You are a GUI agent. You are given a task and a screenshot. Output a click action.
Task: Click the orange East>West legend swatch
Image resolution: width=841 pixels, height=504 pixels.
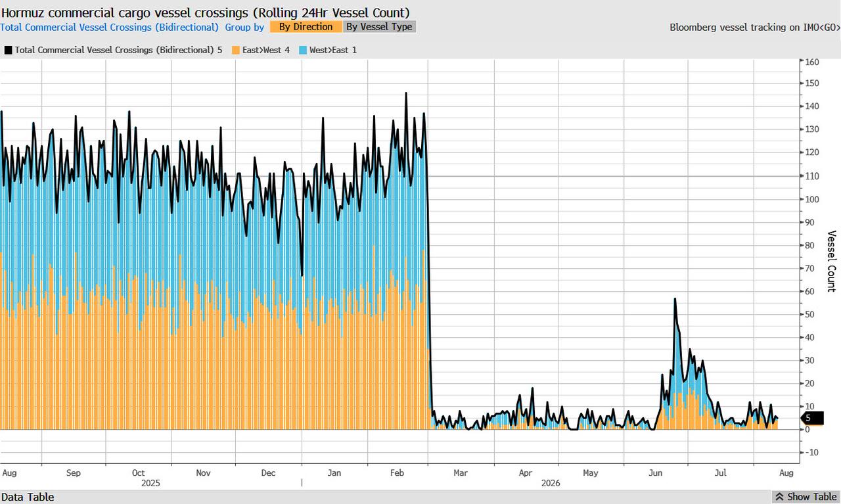[x=236, y=50]
